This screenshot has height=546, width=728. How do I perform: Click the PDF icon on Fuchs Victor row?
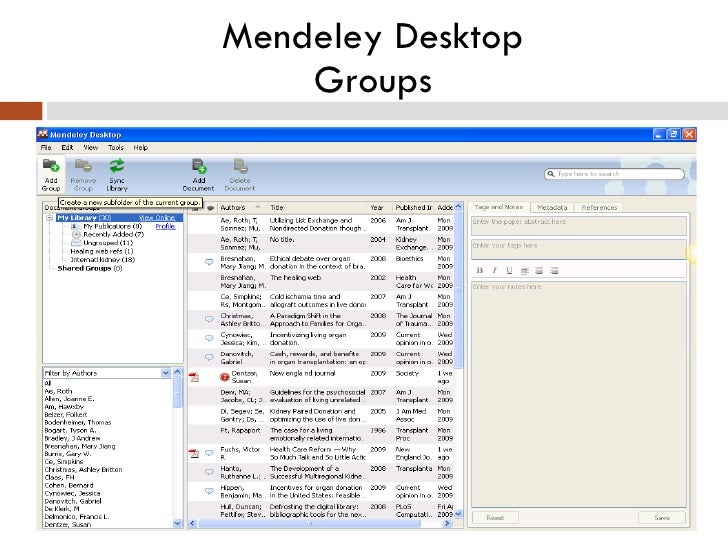pos(194,453)
